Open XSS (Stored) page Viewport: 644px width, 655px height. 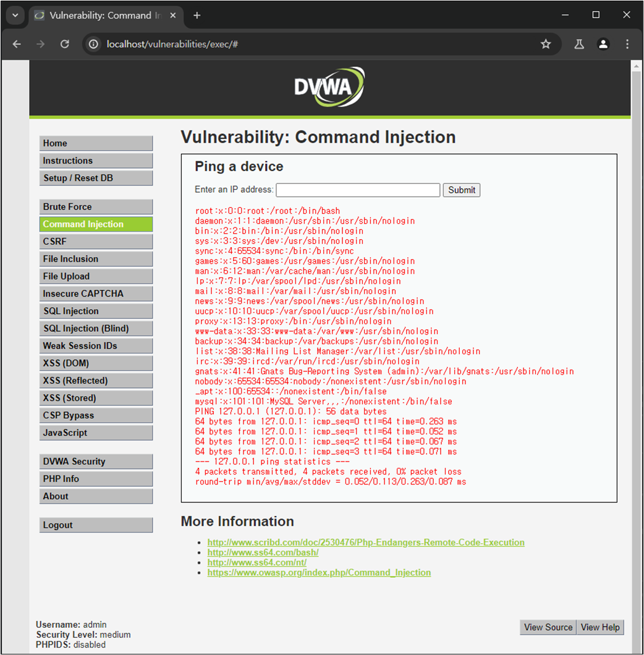pos(96,398)
